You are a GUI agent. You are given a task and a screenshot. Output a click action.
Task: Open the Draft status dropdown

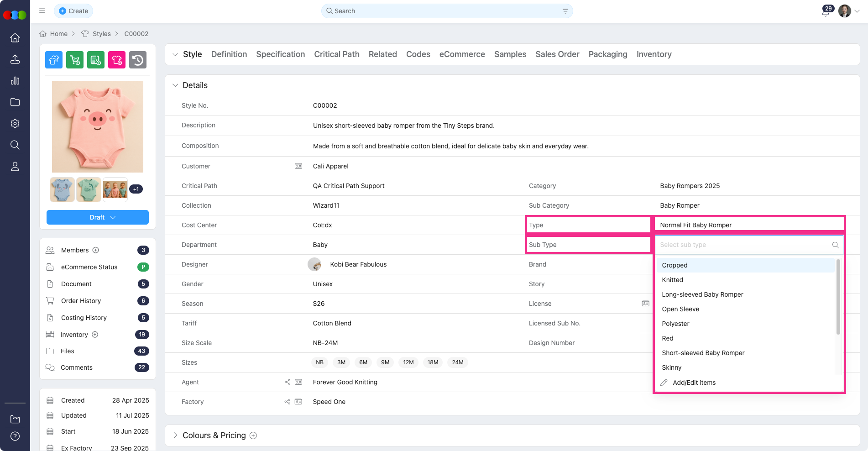pos(98,217)
